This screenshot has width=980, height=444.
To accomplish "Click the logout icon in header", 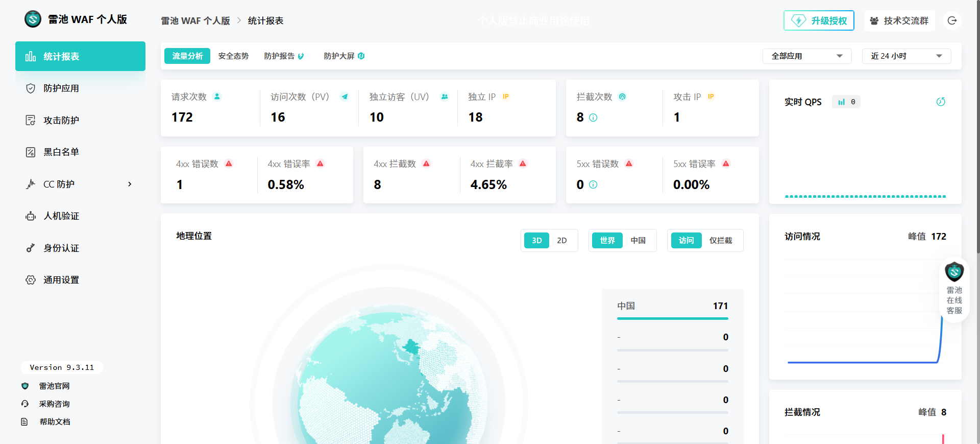I will pyautogui.click(x=952, y=20).
